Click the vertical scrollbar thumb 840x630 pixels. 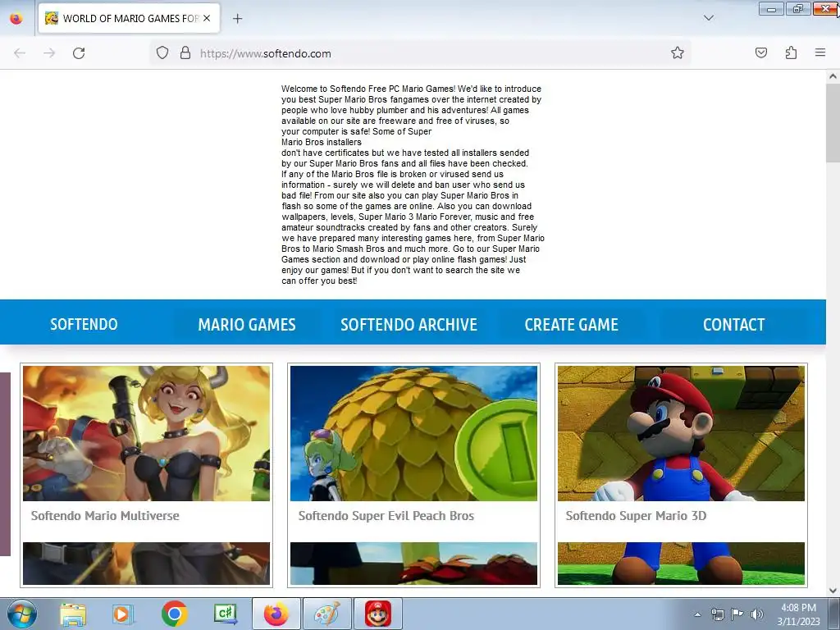pos(833,122)
